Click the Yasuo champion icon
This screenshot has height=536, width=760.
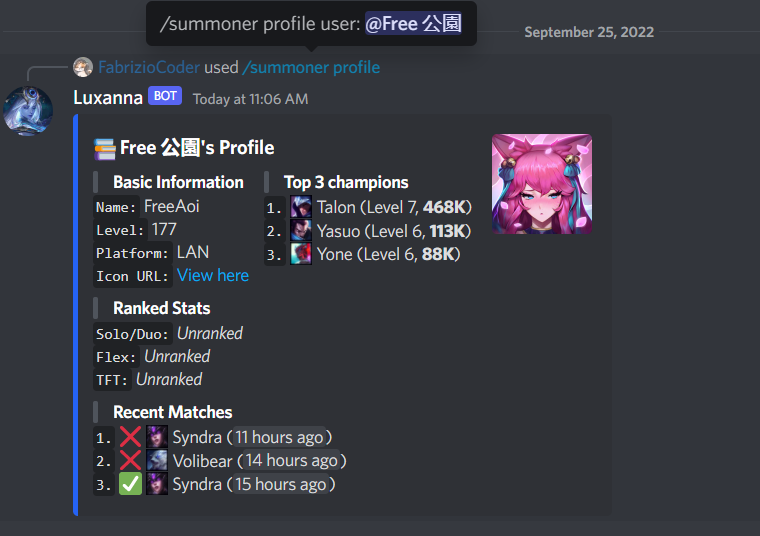pyautogui.click(x=301, y=230)
